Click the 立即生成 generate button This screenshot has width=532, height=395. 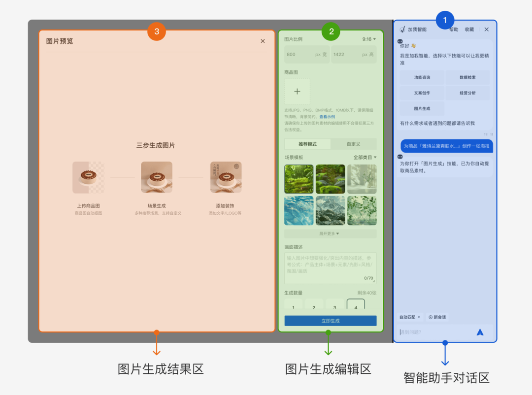(330, 320)
